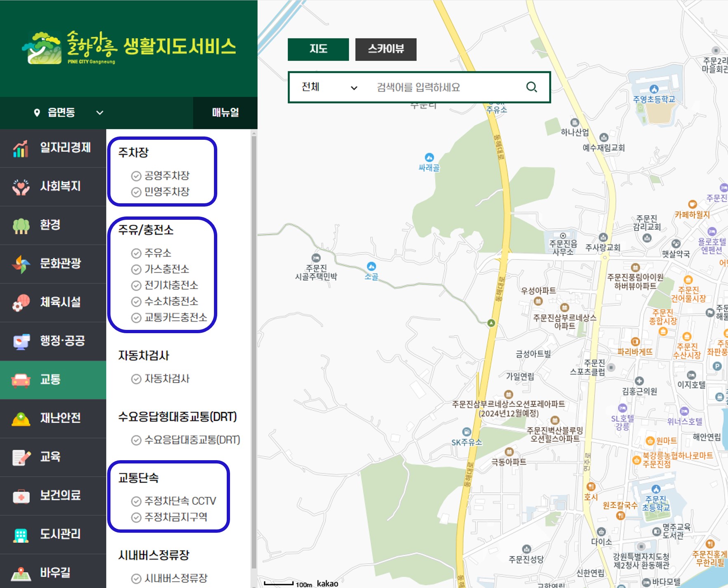Toggle 공영주차장 checkbox
728x588 pixels.
tap(136, 176)
